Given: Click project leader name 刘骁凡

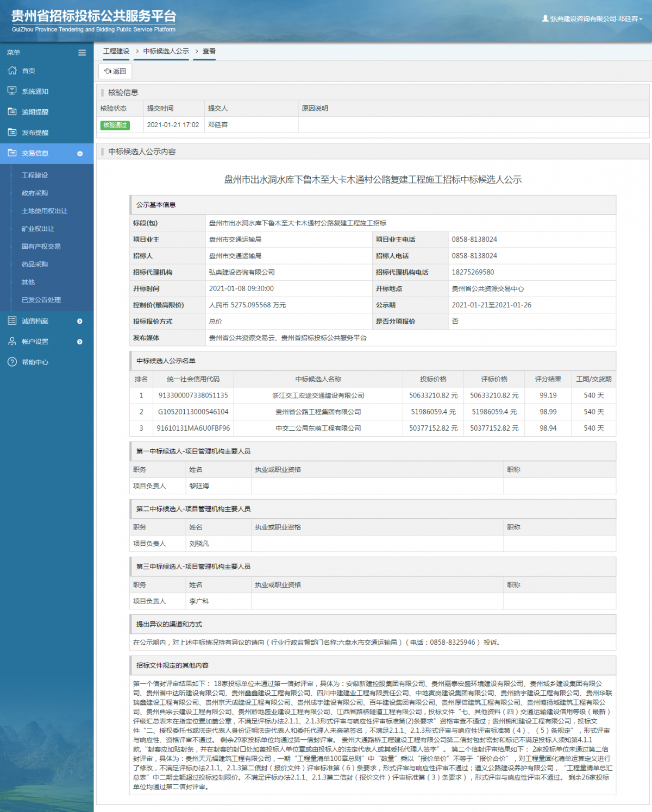Looking at the screenshot, I should (199, 544).
